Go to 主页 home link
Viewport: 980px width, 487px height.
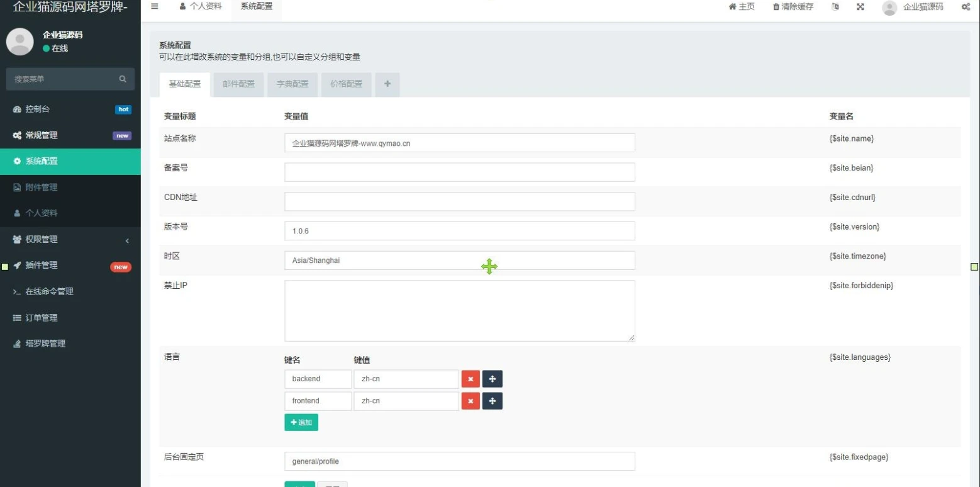(x=742, y=7)
